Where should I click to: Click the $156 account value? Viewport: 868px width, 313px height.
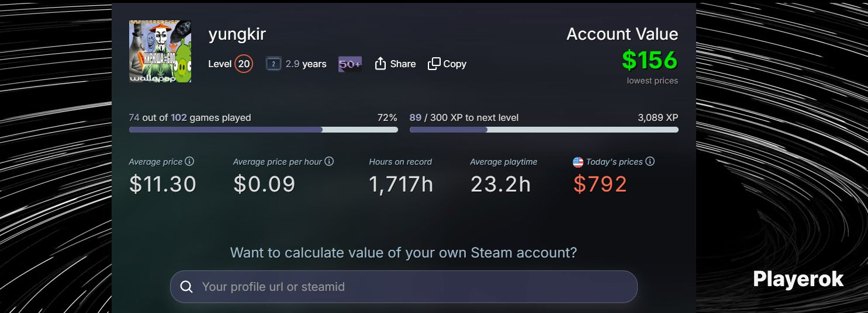650,60
